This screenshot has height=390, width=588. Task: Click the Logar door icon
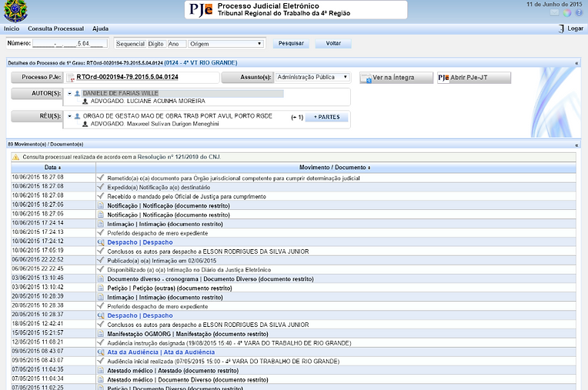coord(561,28)
